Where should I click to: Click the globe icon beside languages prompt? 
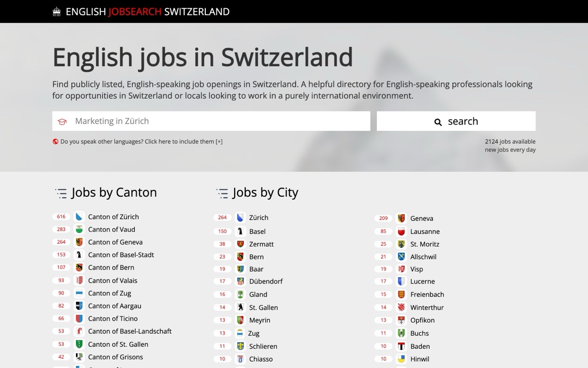coord(55,141)
